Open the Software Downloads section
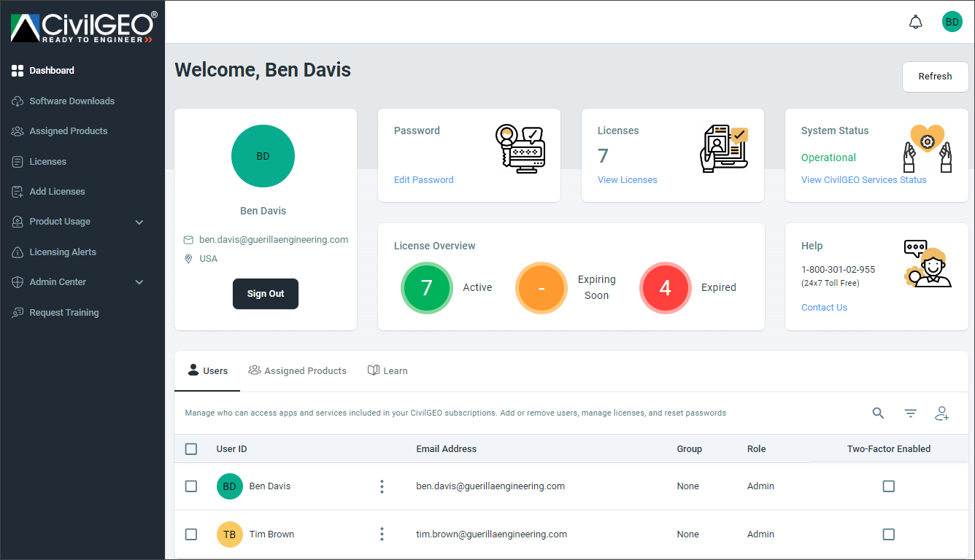 tap(72, 101)
